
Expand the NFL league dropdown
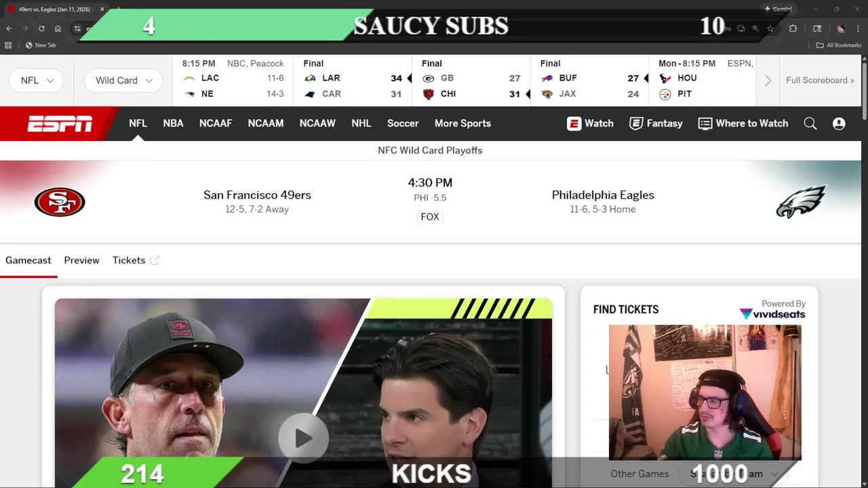37,80
